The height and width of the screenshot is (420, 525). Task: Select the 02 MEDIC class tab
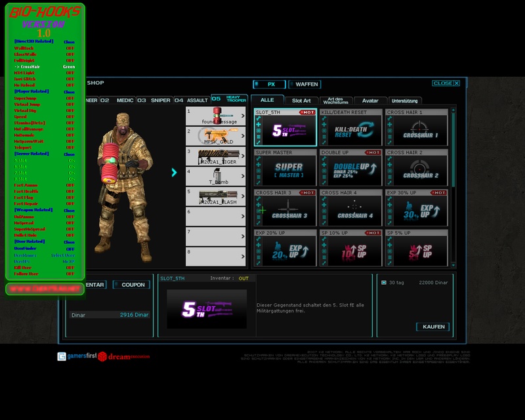117,100
